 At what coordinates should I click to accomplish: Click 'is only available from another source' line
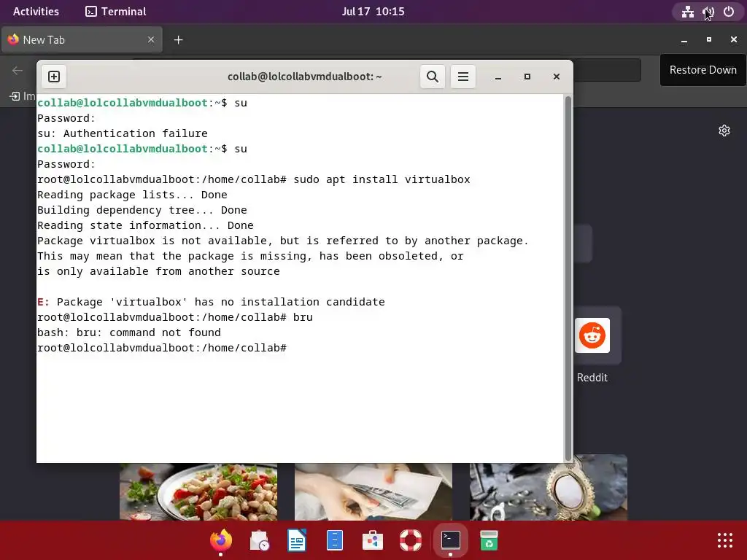coord(158,271)
